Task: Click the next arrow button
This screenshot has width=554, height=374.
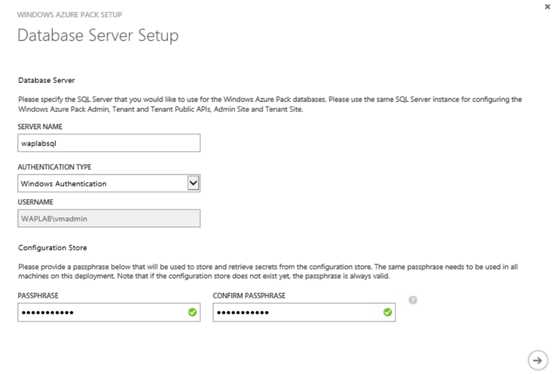Action: click(537, 361)
